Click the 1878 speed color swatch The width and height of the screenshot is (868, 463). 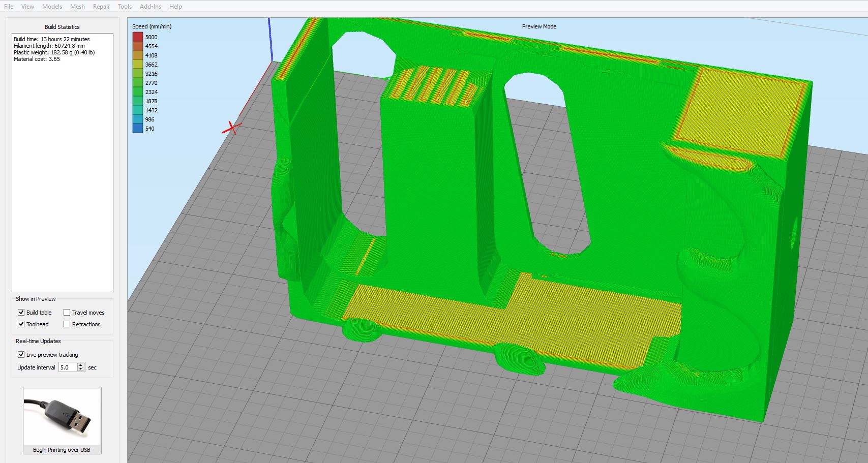click(138, 101)
